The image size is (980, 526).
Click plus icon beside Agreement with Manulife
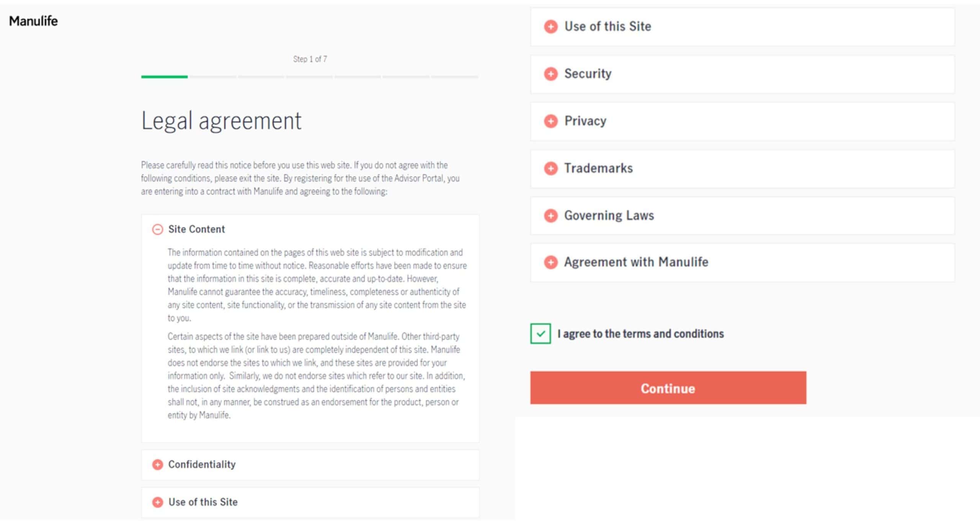(x=550, y=262)
